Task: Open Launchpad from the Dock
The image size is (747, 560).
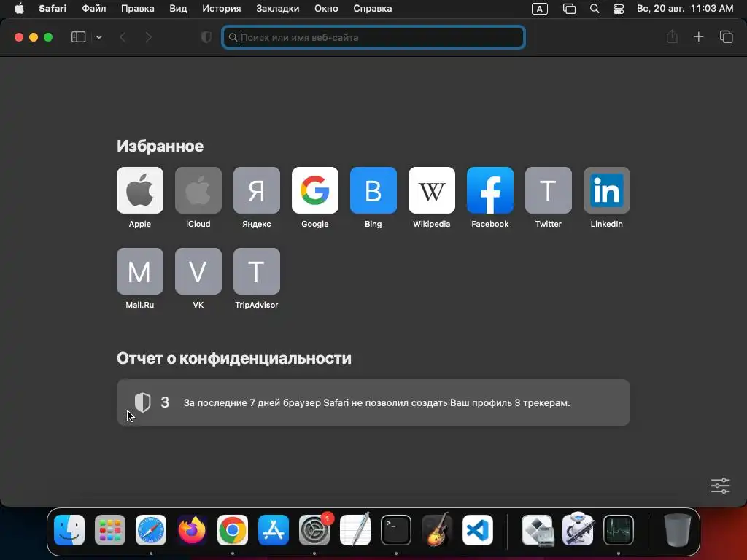Action: (x=110, y=529)
